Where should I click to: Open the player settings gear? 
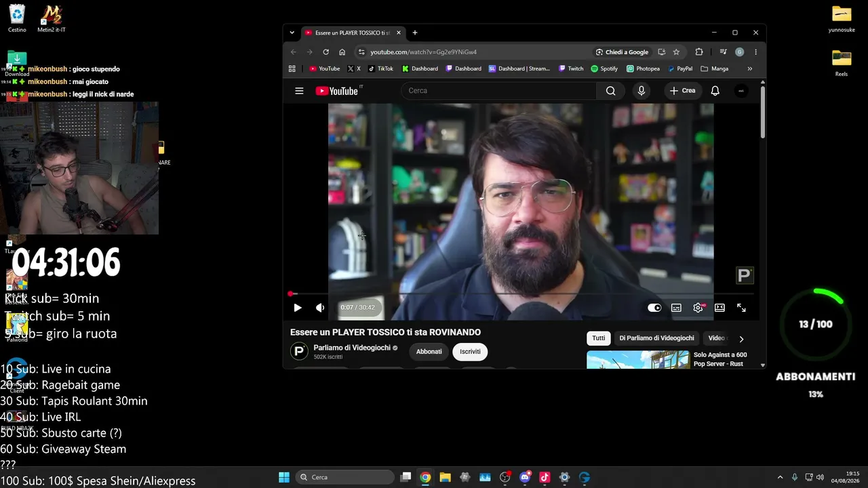point(698,308)
